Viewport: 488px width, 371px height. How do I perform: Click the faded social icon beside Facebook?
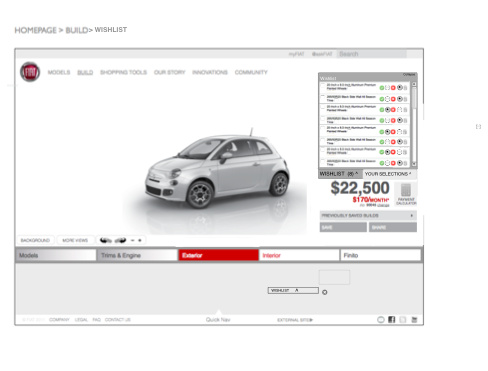(x=403, y=319)
